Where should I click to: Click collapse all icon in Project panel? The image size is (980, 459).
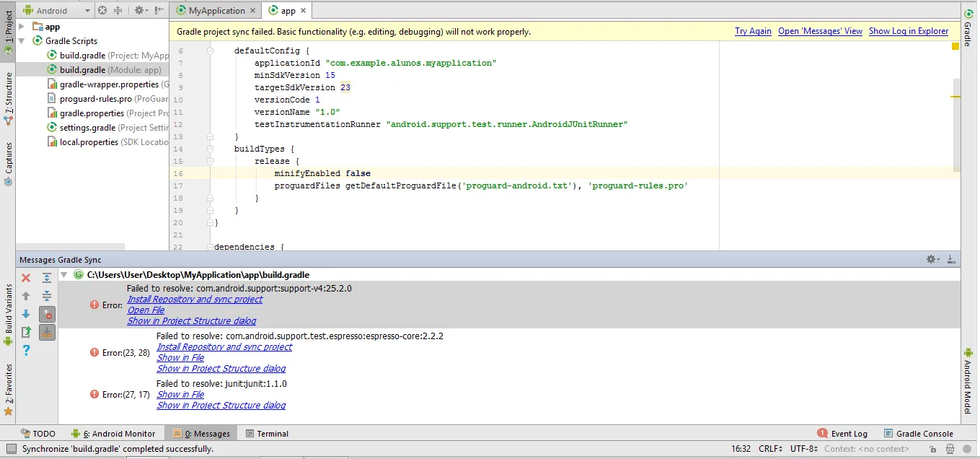point(118,11)
